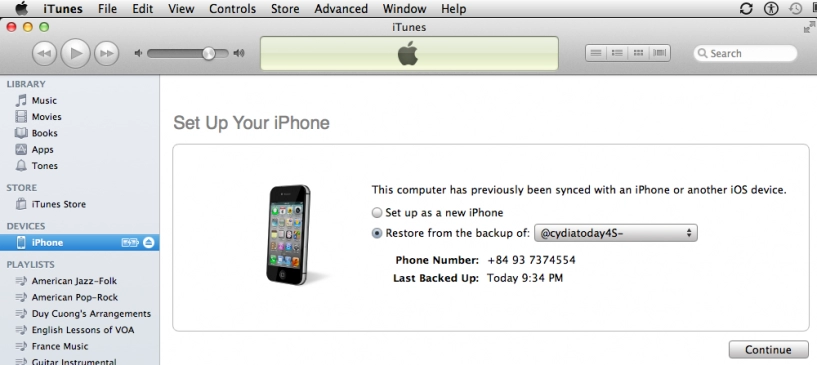Click the search magnifier icon
The image size is (817, 365).
coord(702,53)
